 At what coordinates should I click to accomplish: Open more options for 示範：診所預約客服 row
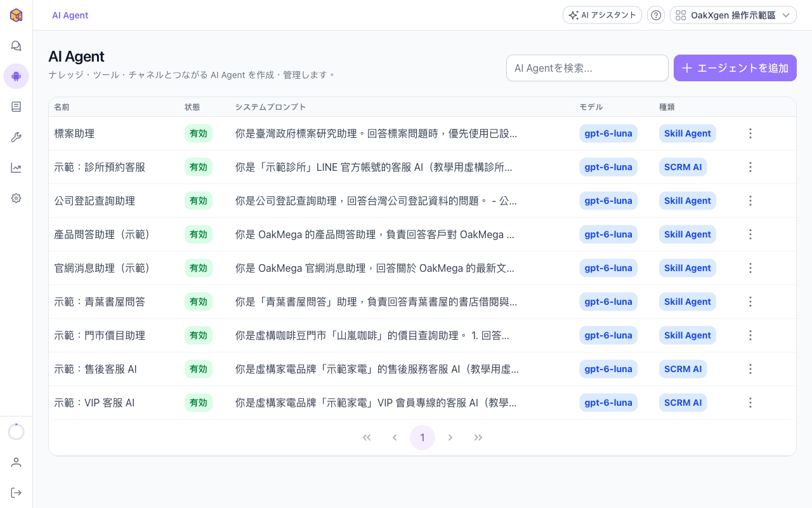tap(750, 167)
